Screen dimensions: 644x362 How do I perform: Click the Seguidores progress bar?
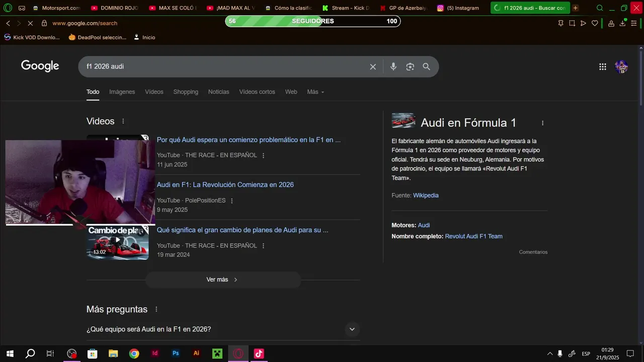point(312,21)
